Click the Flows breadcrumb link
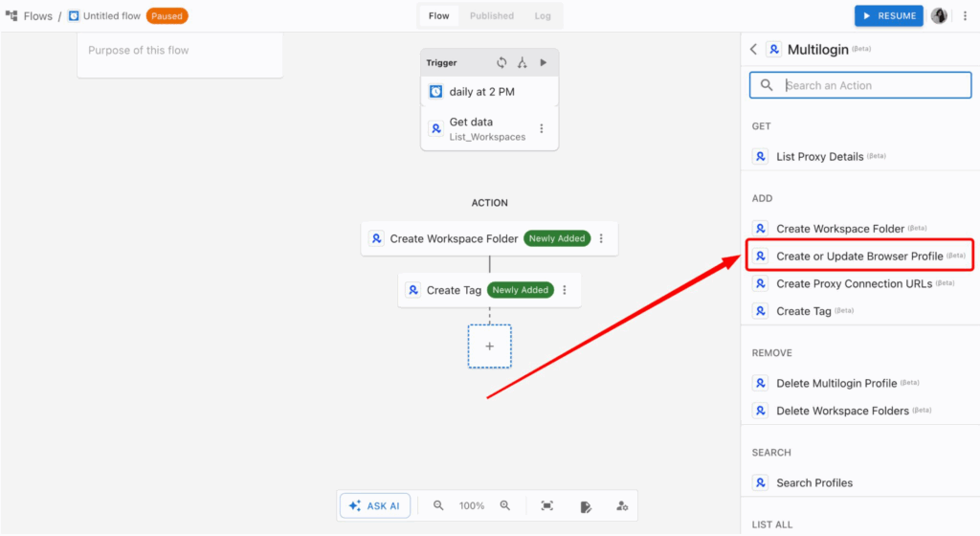The image size is (980, 536). click(38, 16)
